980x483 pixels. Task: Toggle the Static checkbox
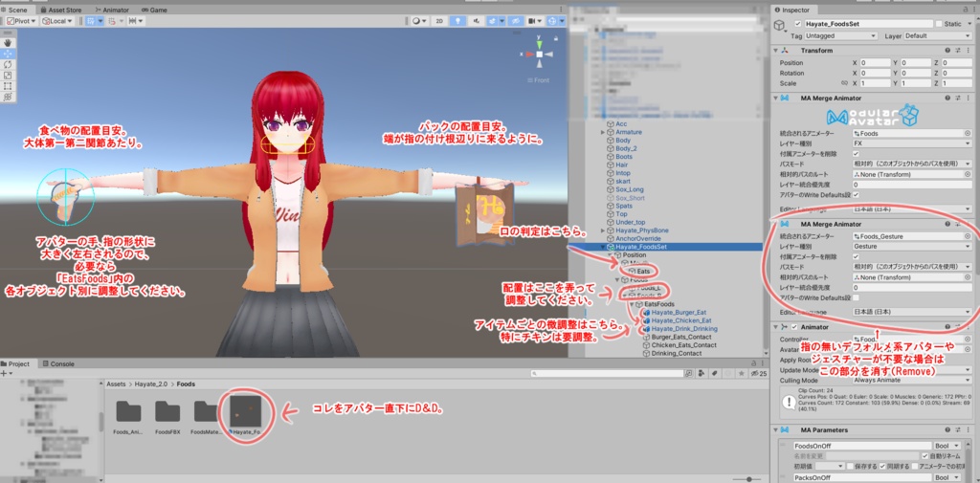[940, 24]
